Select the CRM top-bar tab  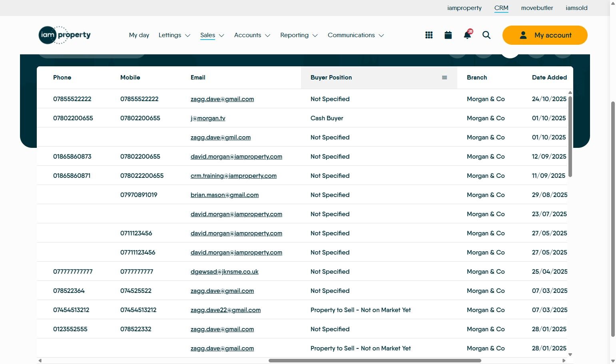501,8
